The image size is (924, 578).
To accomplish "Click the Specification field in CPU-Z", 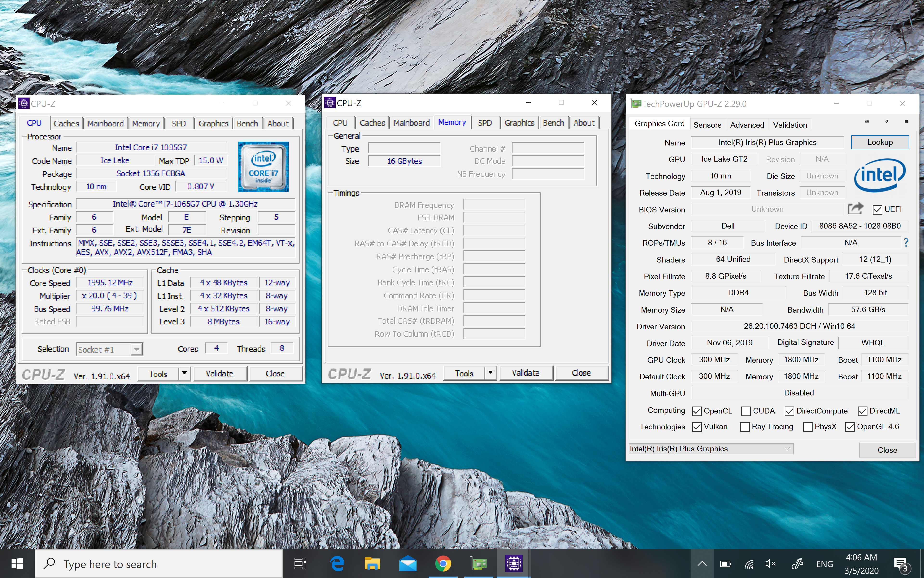I will coord(186,204).
